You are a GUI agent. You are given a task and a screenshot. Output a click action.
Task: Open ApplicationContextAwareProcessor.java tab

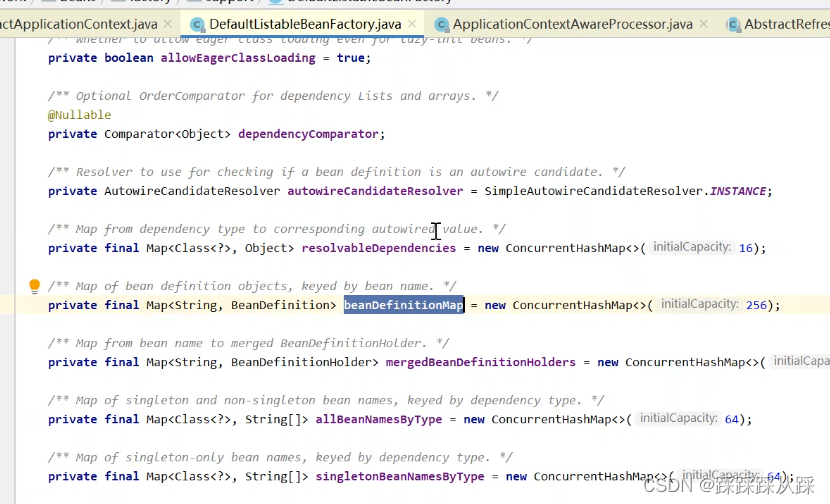(x=572, y=24)
